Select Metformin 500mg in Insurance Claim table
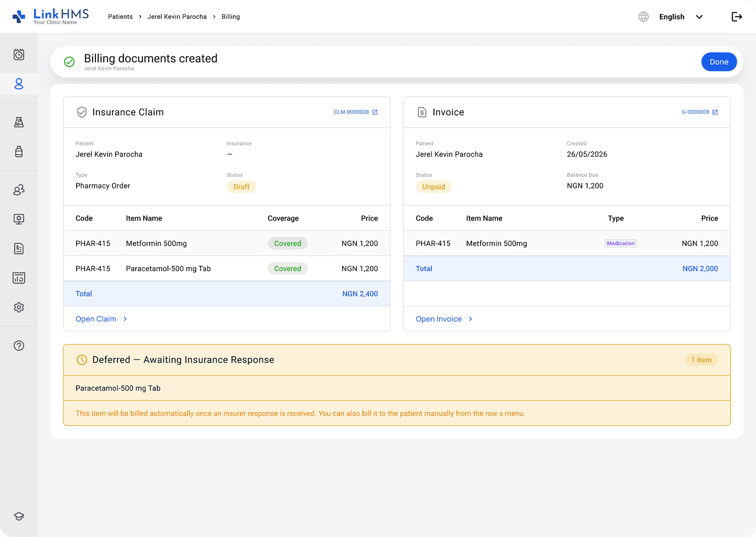The height and width of the screenshot is (537, 756). pos(156,243)
